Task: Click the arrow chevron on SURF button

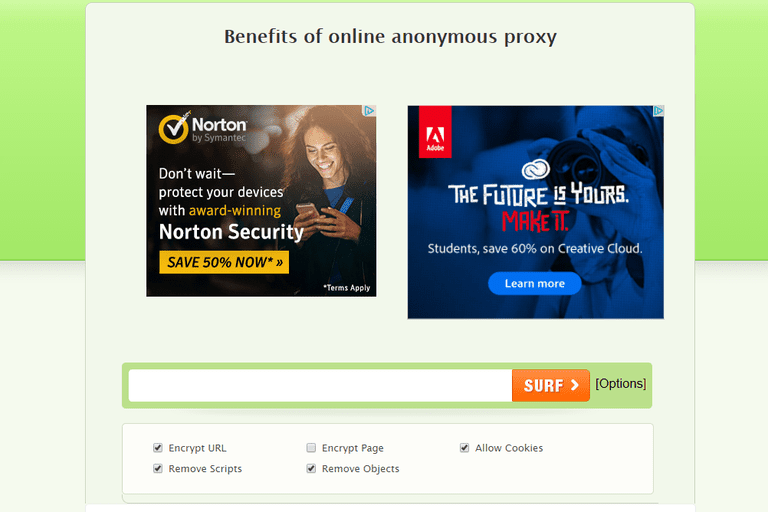Action: click(575, 385)
